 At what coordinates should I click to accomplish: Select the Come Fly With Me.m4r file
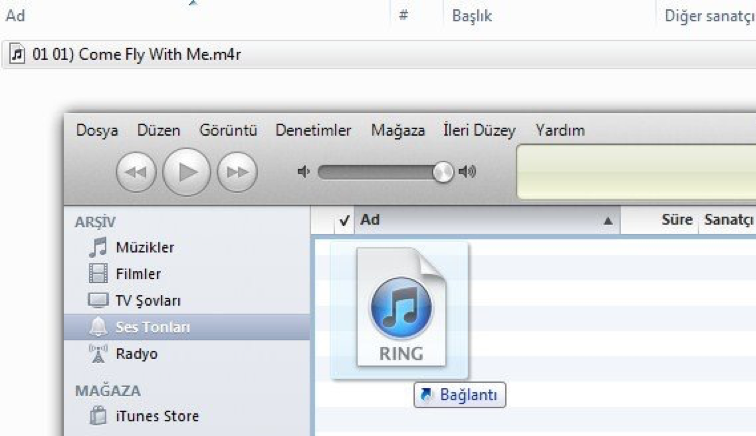(378, 54)
